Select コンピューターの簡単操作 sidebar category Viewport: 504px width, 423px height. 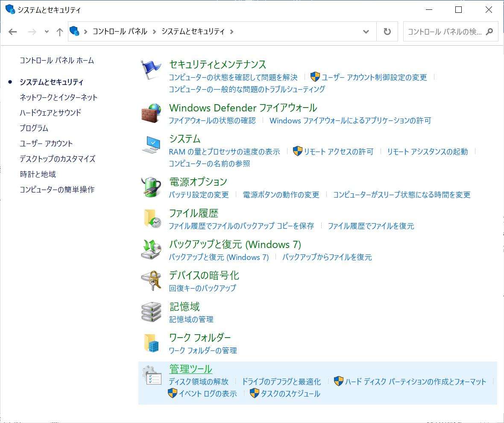click(x=57, y=190)
